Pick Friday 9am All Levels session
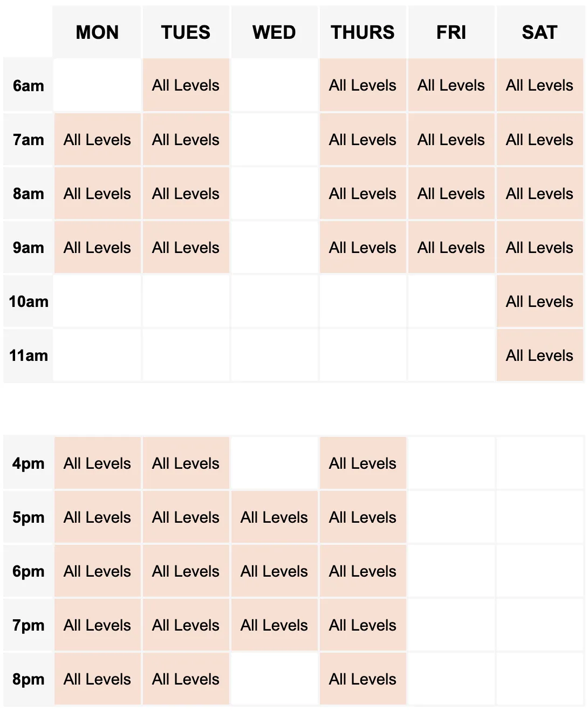Image resolution: width=588 pixels, height=711 pixels. (x=451, y=248)
